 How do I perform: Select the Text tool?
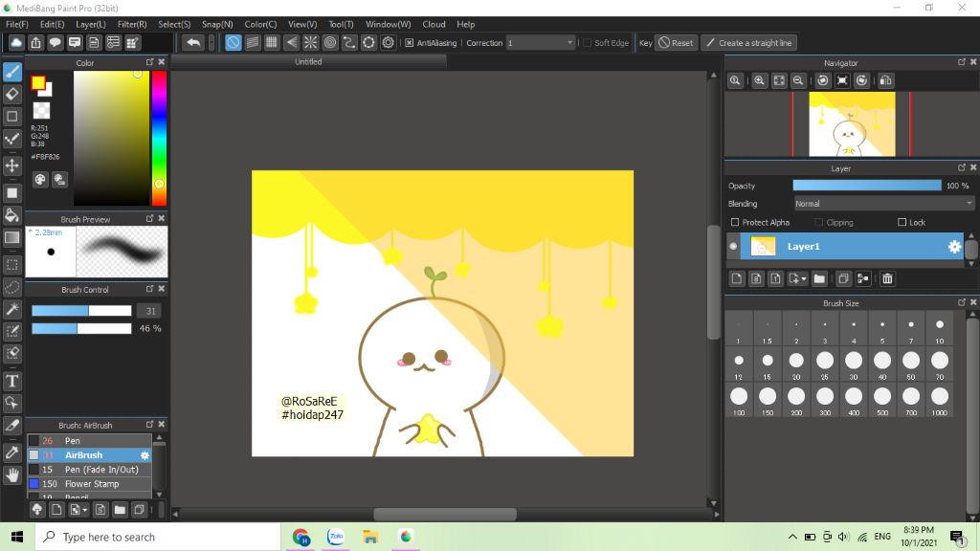point(11,381)
